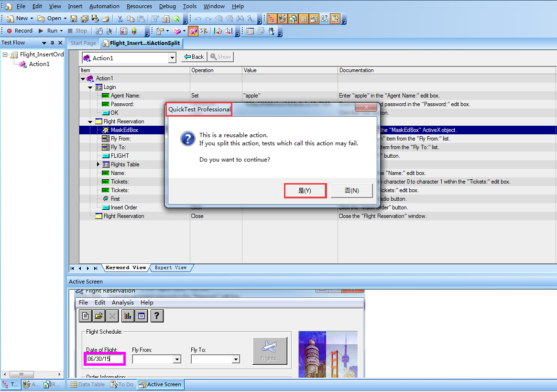Click the Record red circle button

click(10, 31)
